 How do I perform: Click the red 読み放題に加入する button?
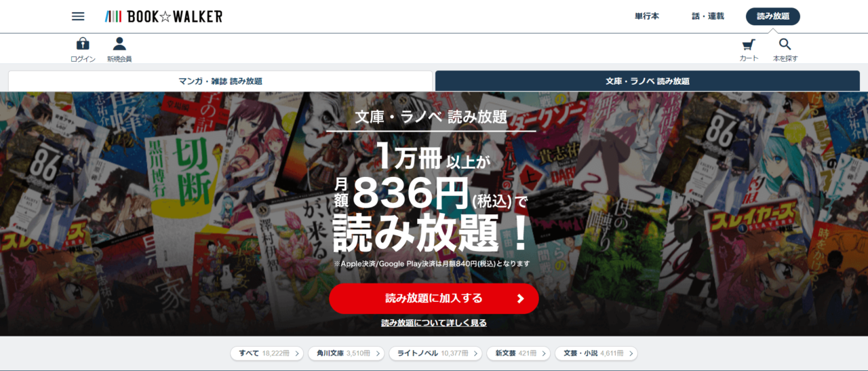tap(434, 298)
